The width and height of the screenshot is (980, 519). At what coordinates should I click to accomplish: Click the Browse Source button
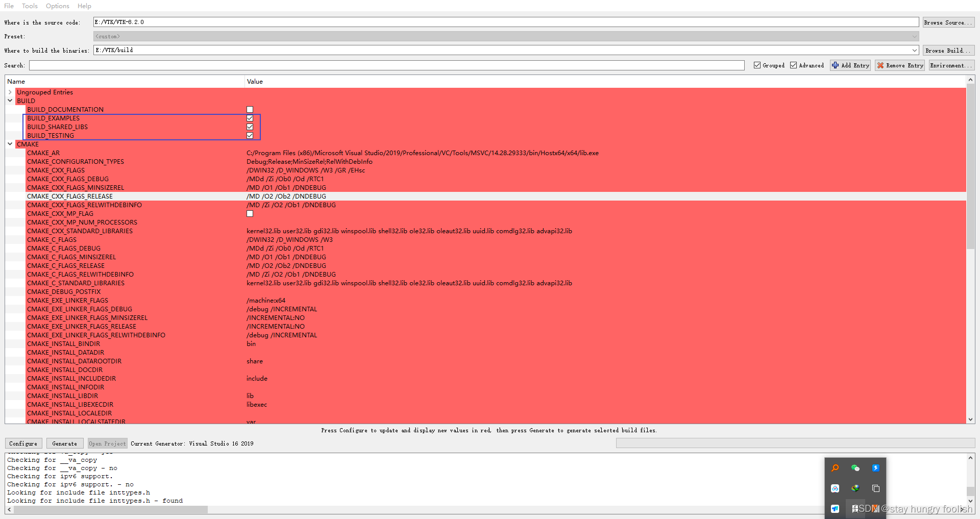948,22
